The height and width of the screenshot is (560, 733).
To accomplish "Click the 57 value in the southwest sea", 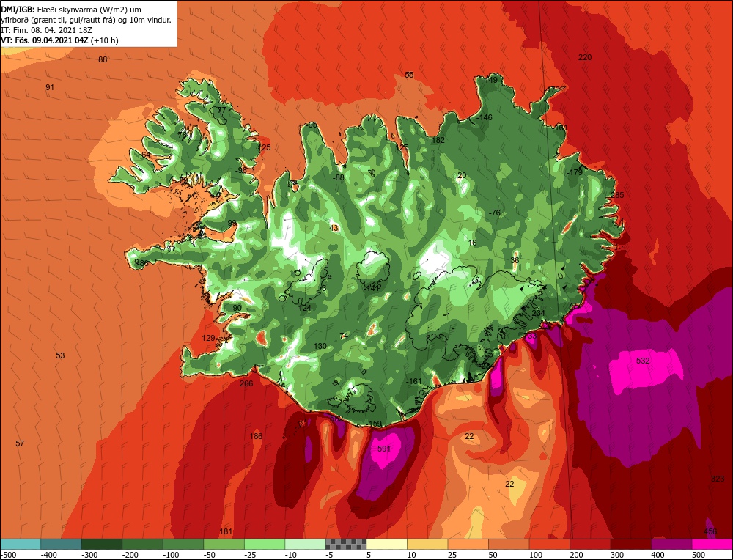I will (20, 443).
